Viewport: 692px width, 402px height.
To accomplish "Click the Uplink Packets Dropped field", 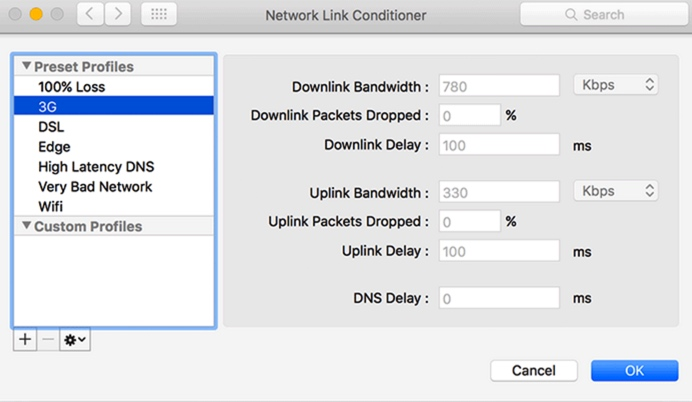I will coord(470,221).
